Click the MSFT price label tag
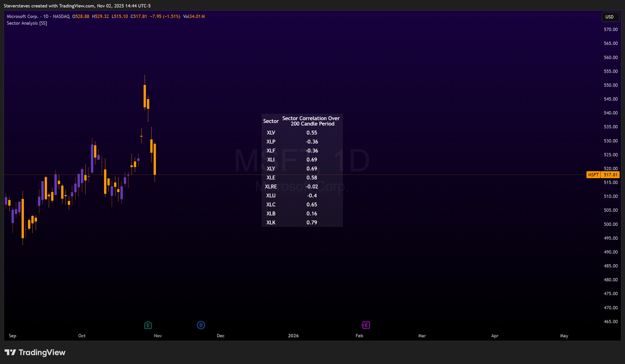Image resolution: width=625 pixels, height=364 pixels. point(593,175)
